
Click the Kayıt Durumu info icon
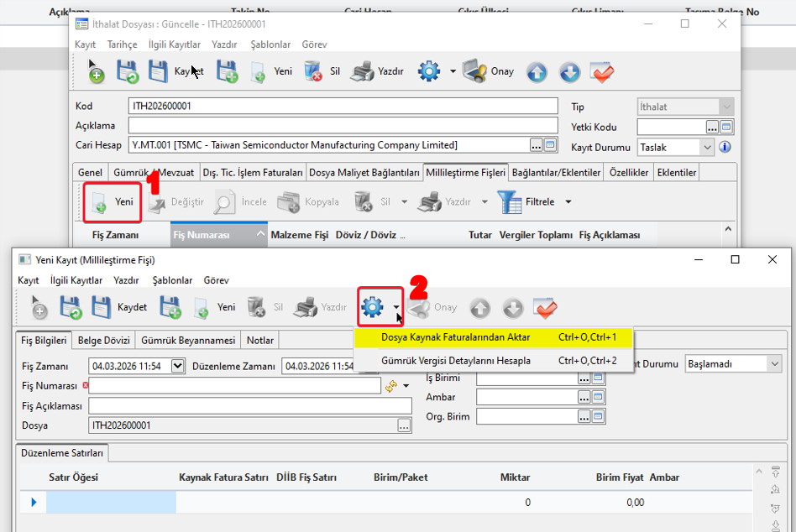click(x=725, y=147)
